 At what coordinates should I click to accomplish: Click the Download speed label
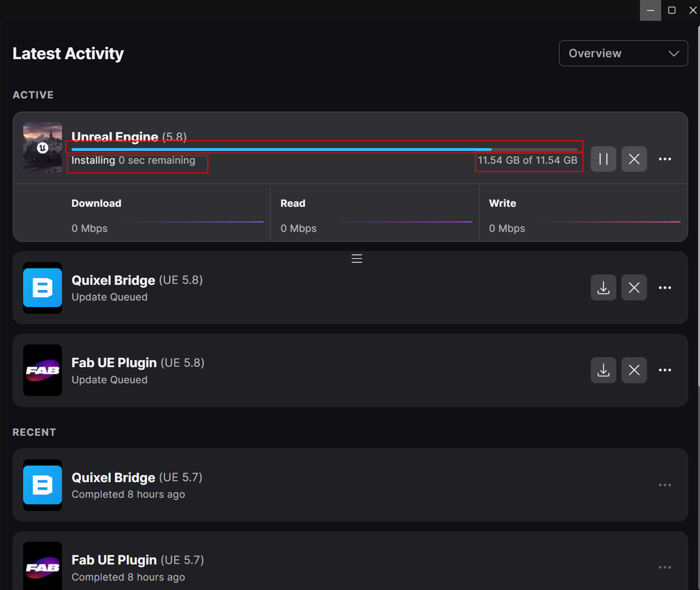point(96,203)
